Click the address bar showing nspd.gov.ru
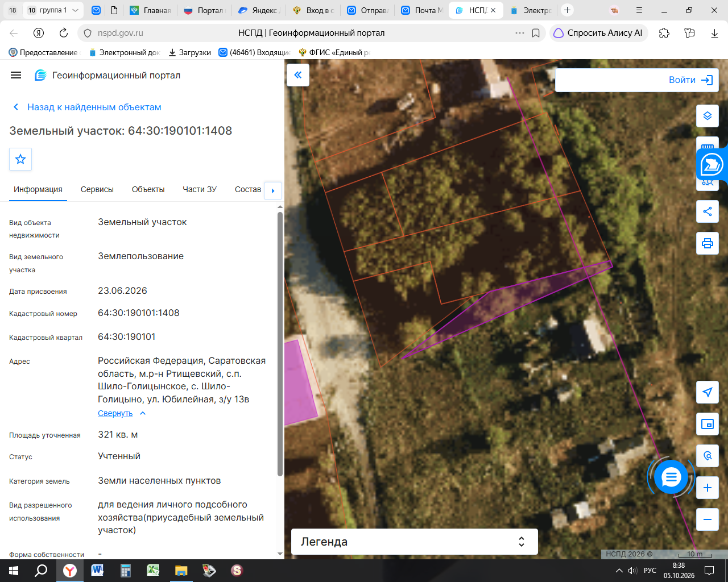This screenshot has height=582, width=728. (x=312, y=33)
